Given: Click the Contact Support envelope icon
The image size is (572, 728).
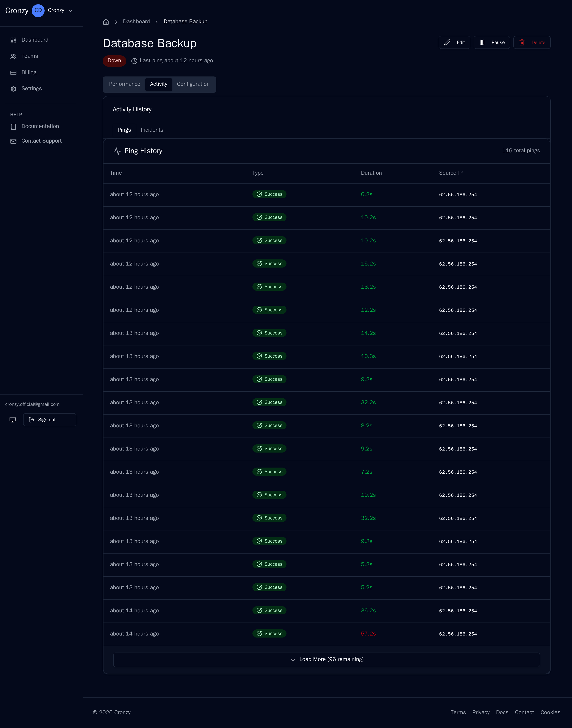Looking at the screenshot, I should pyautogui.click(x=13, y=141).
